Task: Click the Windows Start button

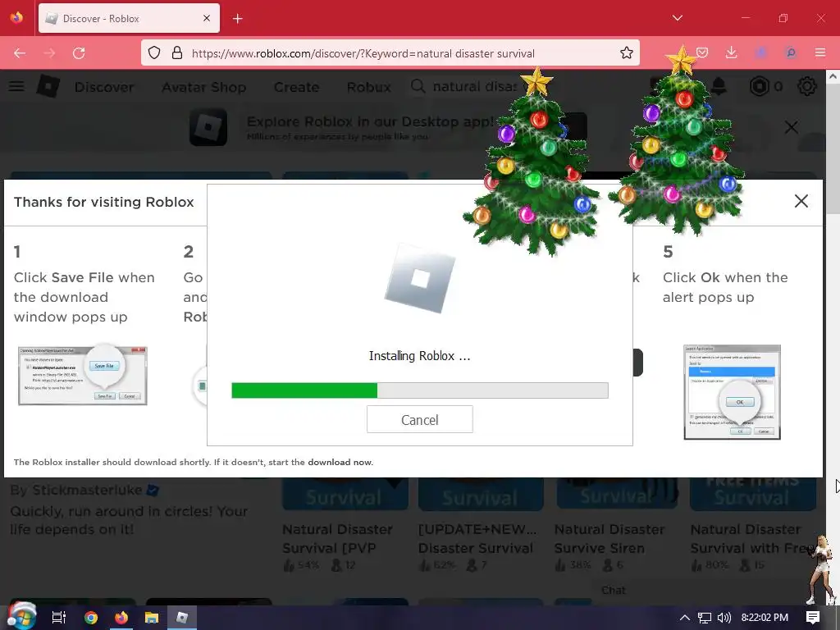Action: tap(21, 617)
